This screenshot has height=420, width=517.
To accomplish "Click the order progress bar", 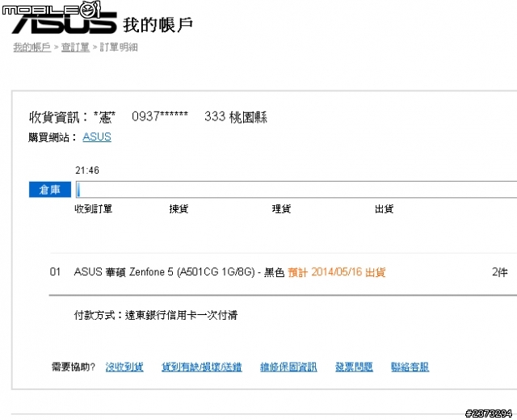I will (x=296, y=190).
